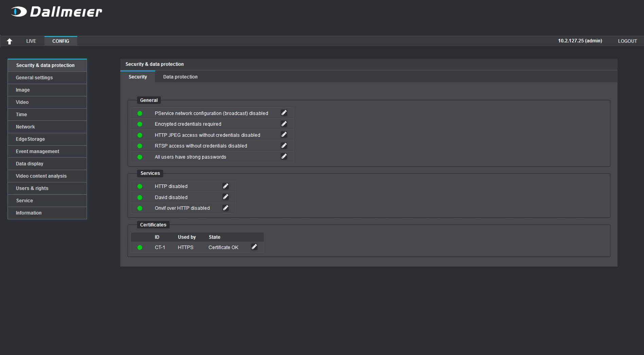
Task: Open Event management in sidebar
Action: pos(37,151)
